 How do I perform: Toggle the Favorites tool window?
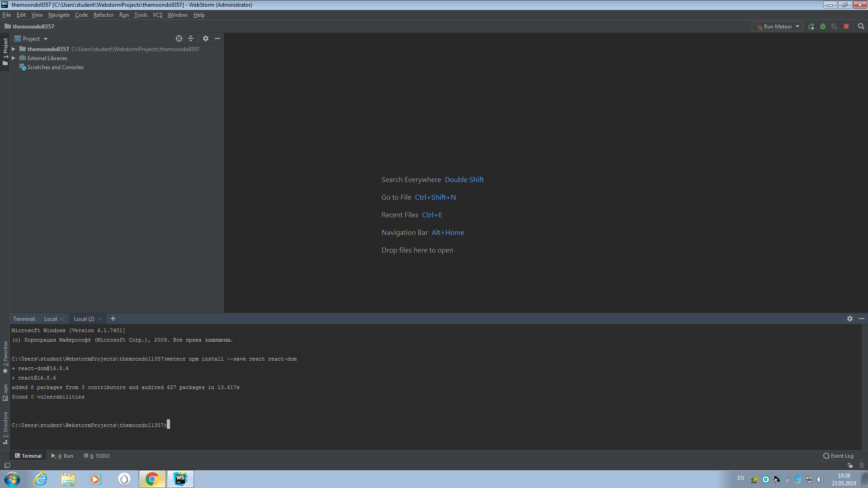(5, 357)
